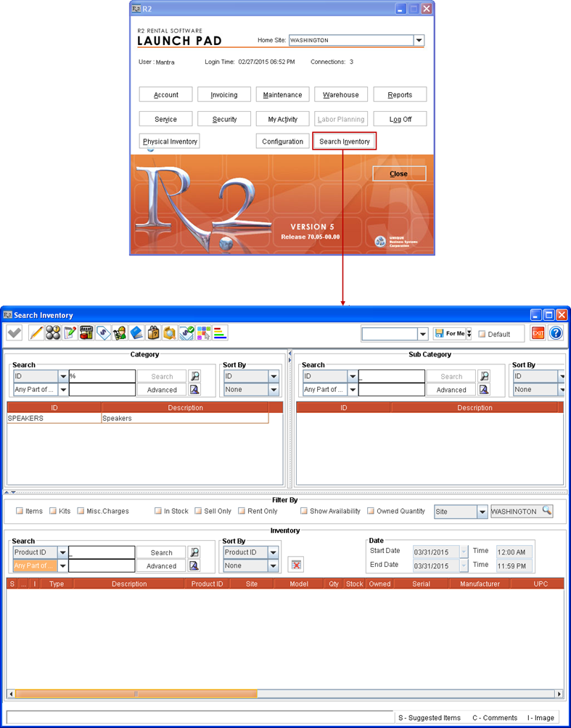Tick the Default checkbox in toolbar
This screenshot has height=728, width=571.
coord(482,334)
